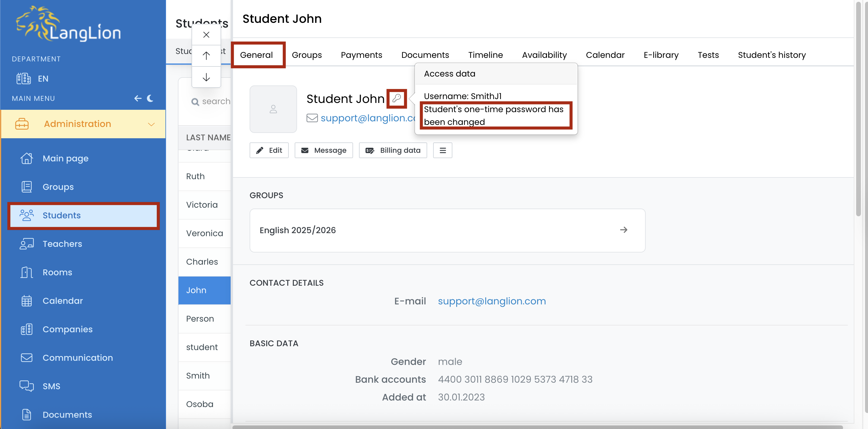Open the Rooms sidebar item
This screenshot has height=429, width=868.
coord(57,272)
